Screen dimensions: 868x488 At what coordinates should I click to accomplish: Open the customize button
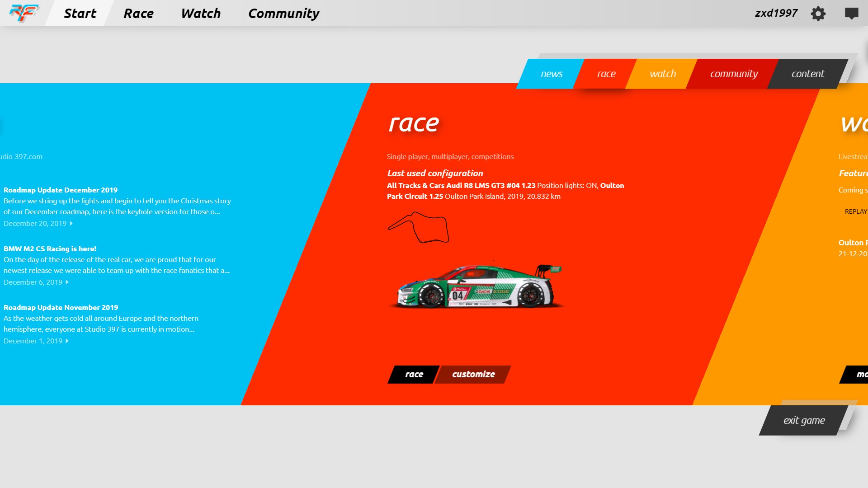473,374
